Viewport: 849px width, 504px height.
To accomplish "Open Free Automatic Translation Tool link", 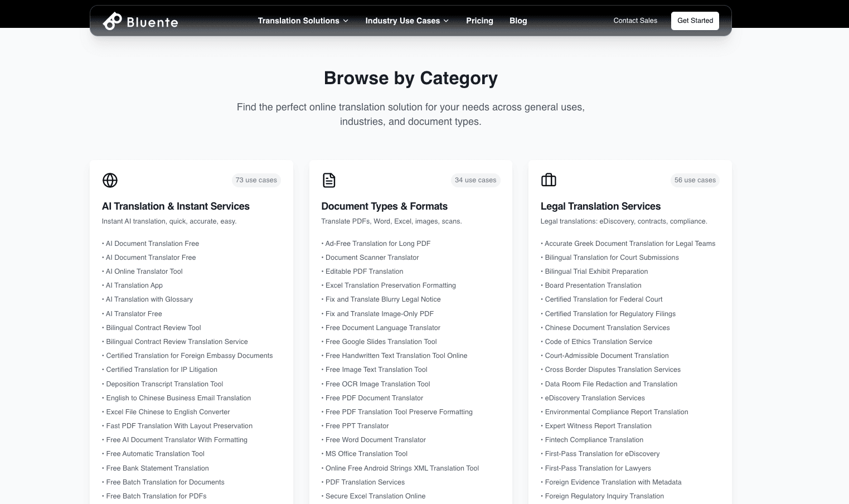I will pyautogui.click(x=155, y=454).
